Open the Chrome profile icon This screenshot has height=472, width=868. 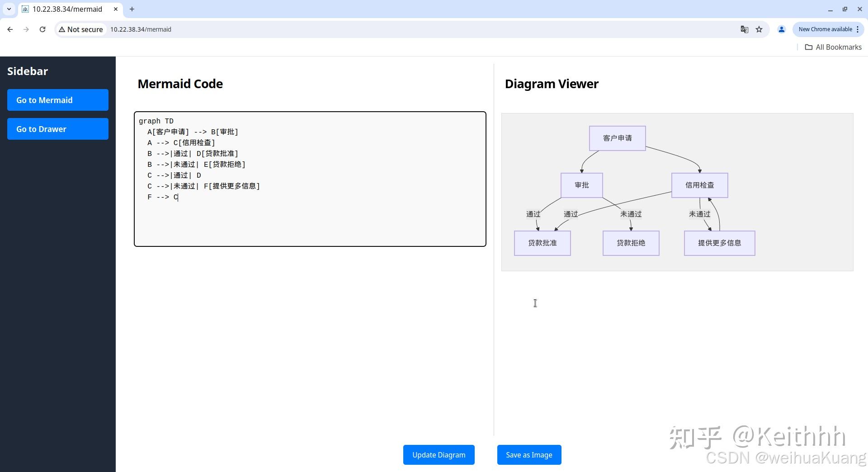(x=781, y=29)
